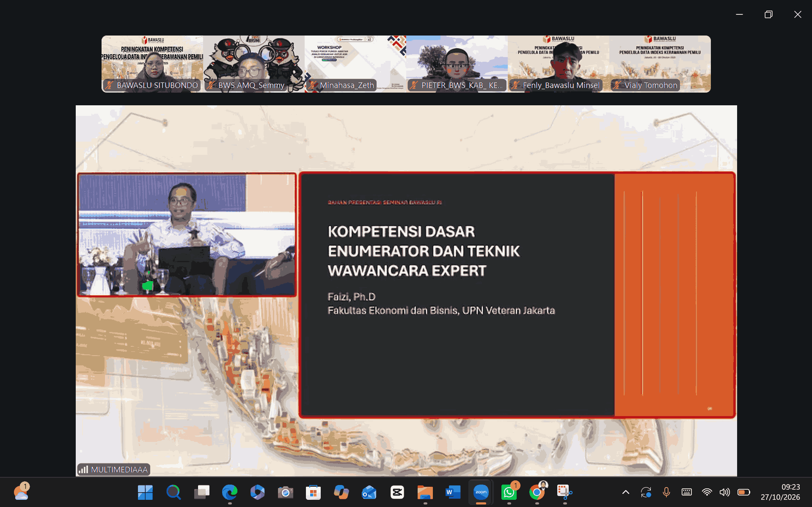Open the Windows Start menu
The width and height of the screenshot is (812, 507).
pos(145,492)
